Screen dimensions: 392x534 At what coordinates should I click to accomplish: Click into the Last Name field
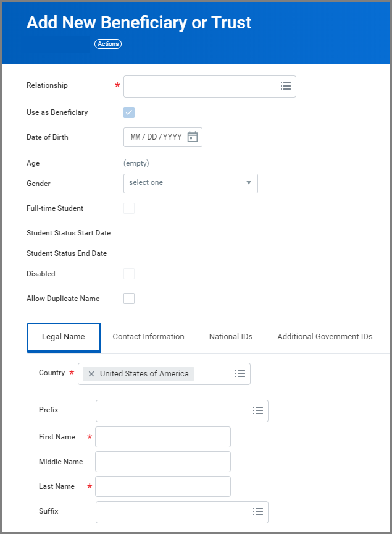[163, 486]
